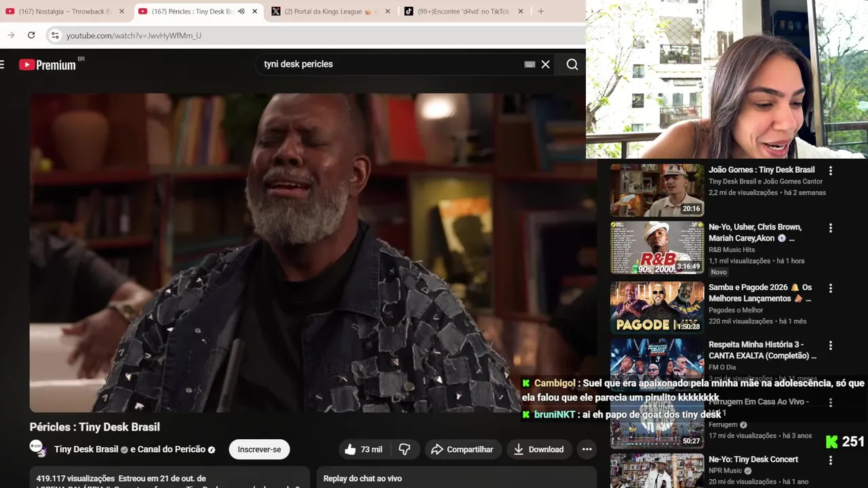The image size is (868, 488).
Task: Click the Novo badge on Ne-Yo video
Action: coord(719,272)
